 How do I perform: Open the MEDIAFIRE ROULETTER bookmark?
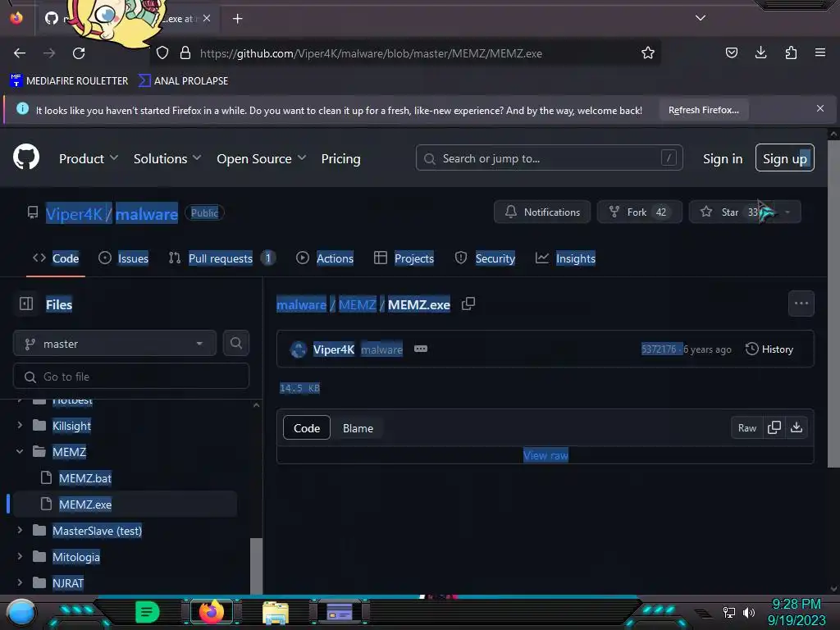69,81
